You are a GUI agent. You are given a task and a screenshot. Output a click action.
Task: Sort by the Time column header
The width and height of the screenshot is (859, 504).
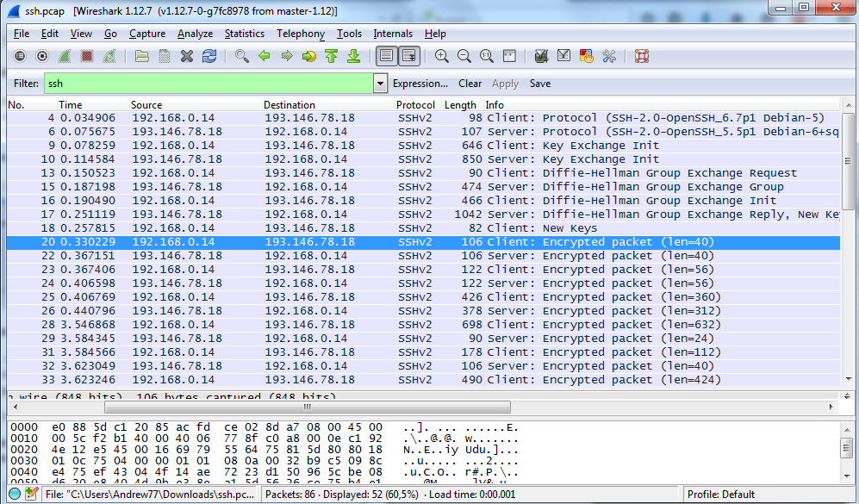(93, 104)
